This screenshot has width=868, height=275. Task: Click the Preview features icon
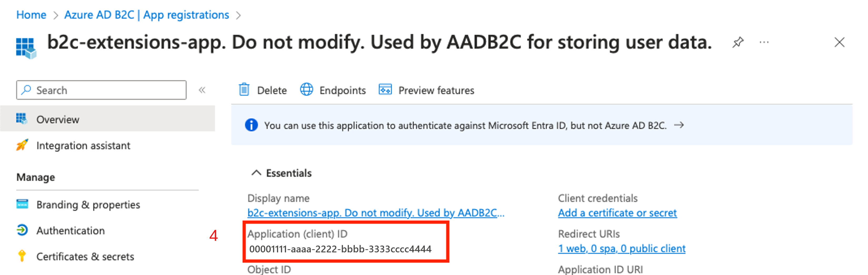[x=385, y=90]
